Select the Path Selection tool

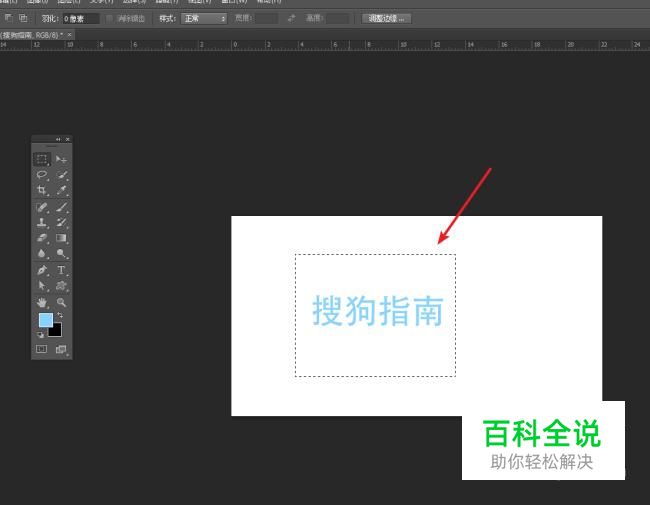(x=42, y=286)
